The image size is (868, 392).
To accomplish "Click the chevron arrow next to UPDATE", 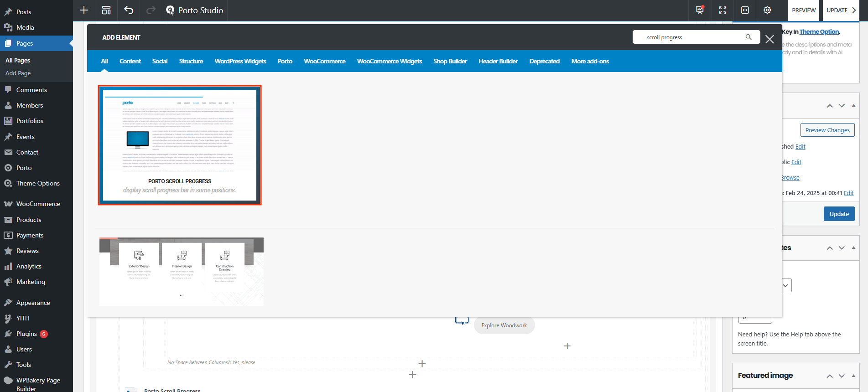I will 854,10.
